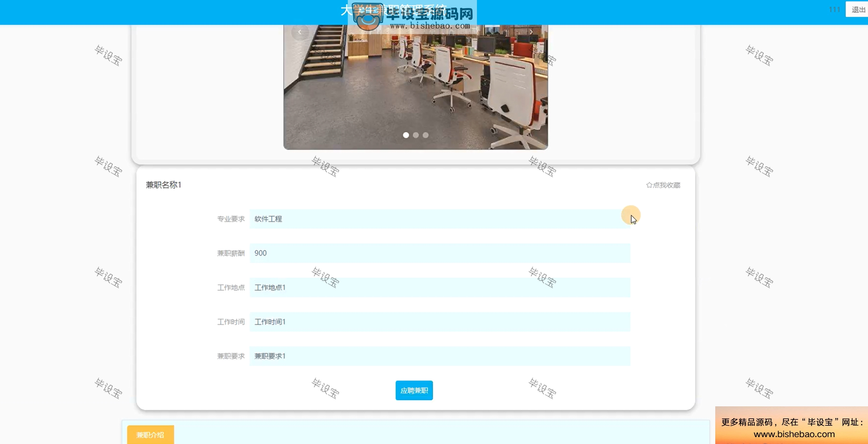Select the first carousel indicator dot
Image resolution: width=868 pixels, height=444 pixels.
click(x=406, y=135)
